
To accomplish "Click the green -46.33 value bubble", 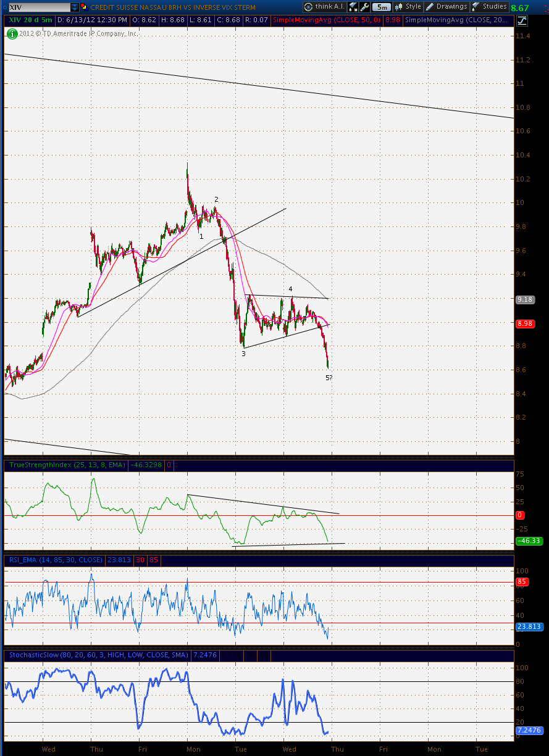I will tap(528, 541).
